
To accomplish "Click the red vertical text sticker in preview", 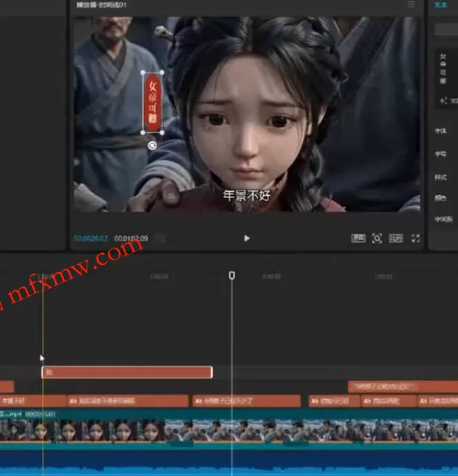I will pyautogui.click(x=152, y=102).
